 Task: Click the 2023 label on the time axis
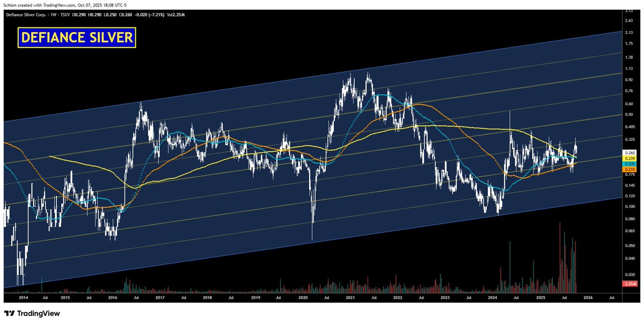click(445, 297)
